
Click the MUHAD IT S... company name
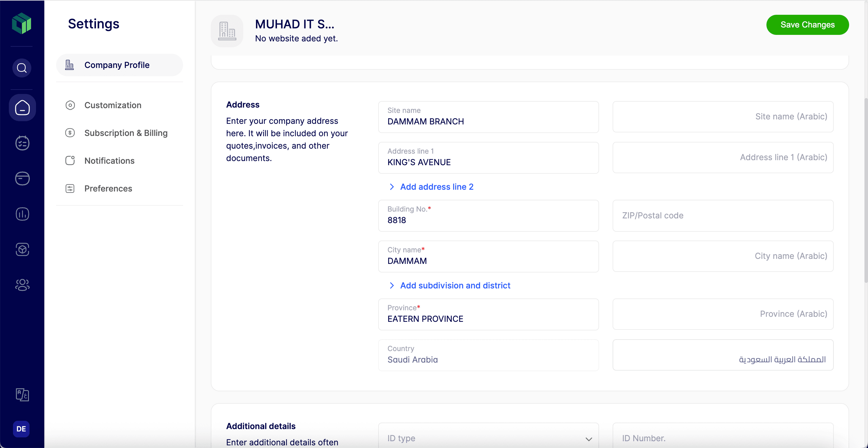(295, 24)
